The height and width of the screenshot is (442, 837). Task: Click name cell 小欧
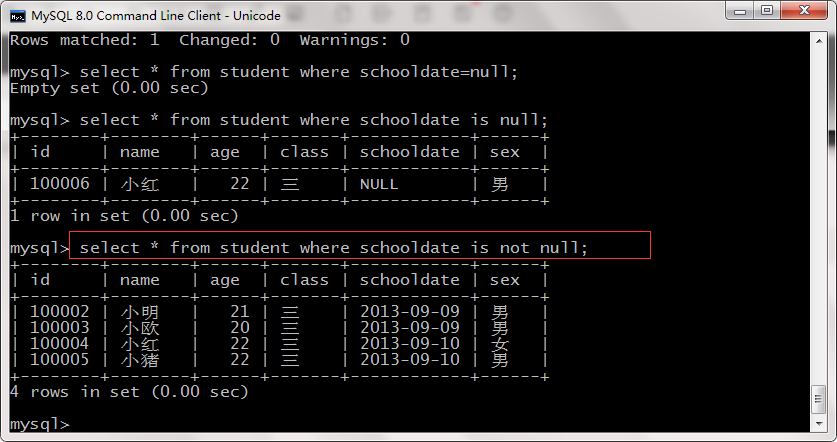[140, 328]
